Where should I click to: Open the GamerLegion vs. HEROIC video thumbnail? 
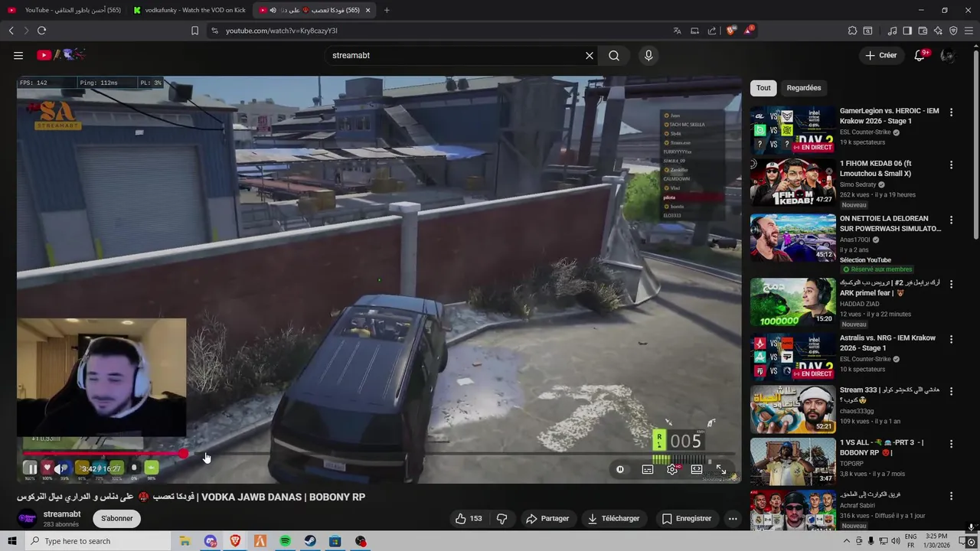pyautogui.click(x=792, y=129)
